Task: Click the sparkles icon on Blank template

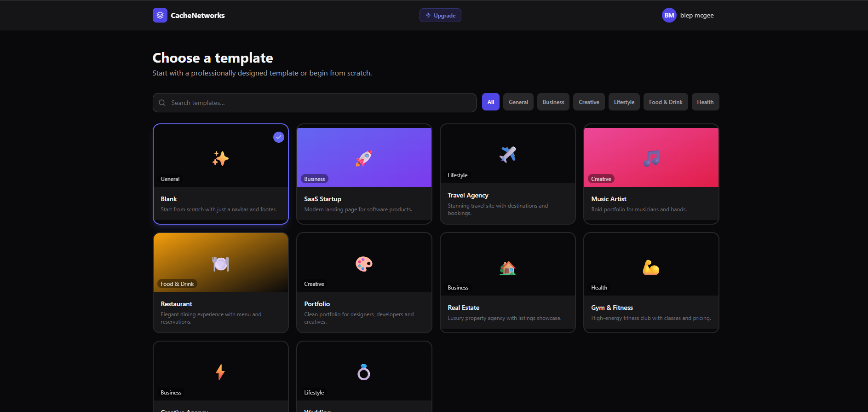Action: (x=220, y=158)
